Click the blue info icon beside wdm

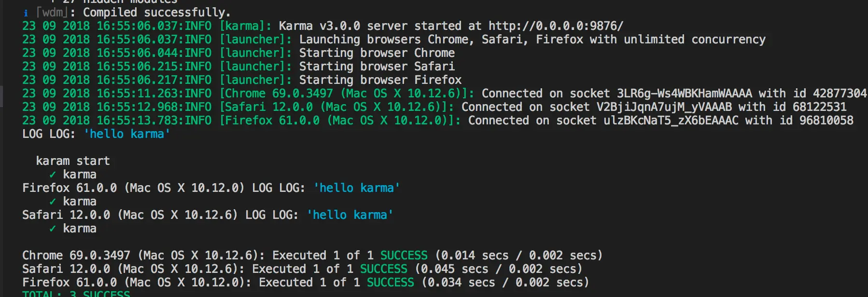point(26,13)
